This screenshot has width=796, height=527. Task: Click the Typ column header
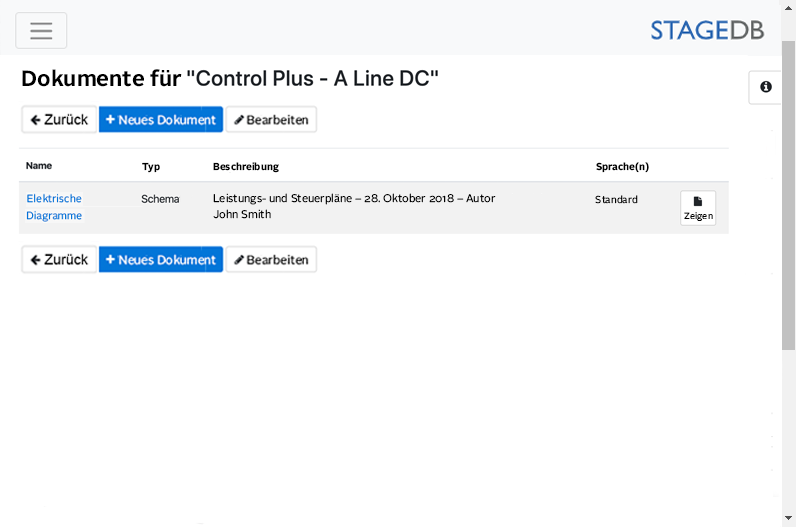point(151,167)
